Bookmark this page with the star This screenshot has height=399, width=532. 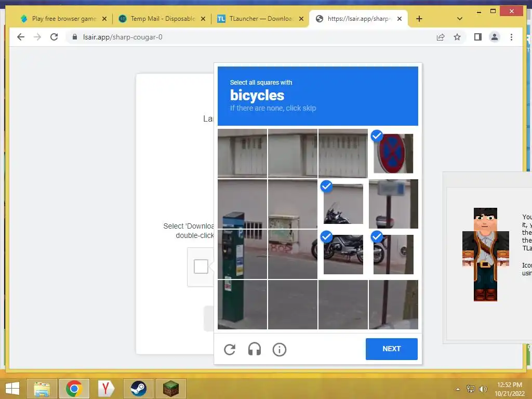(457, 37)
